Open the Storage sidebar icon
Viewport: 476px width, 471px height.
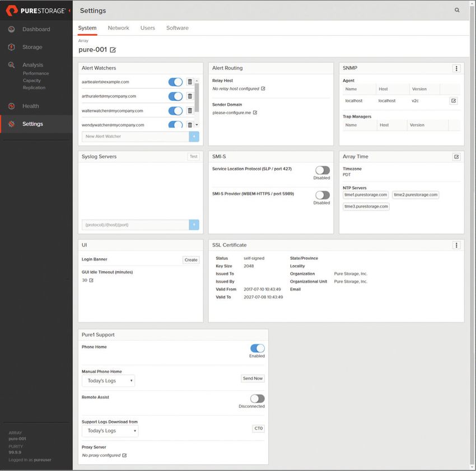tap(12, 47)
